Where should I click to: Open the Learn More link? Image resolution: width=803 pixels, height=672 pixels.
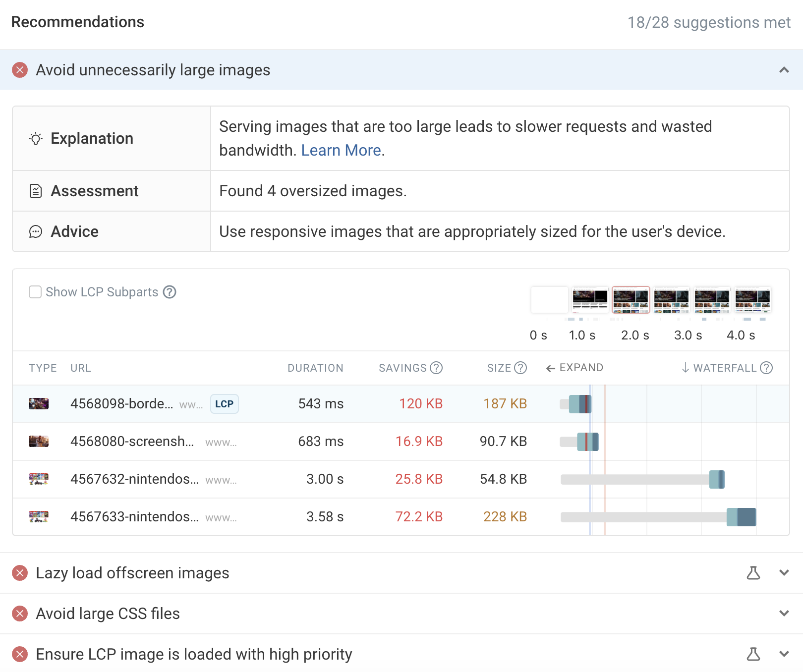[x=341, y=150]
